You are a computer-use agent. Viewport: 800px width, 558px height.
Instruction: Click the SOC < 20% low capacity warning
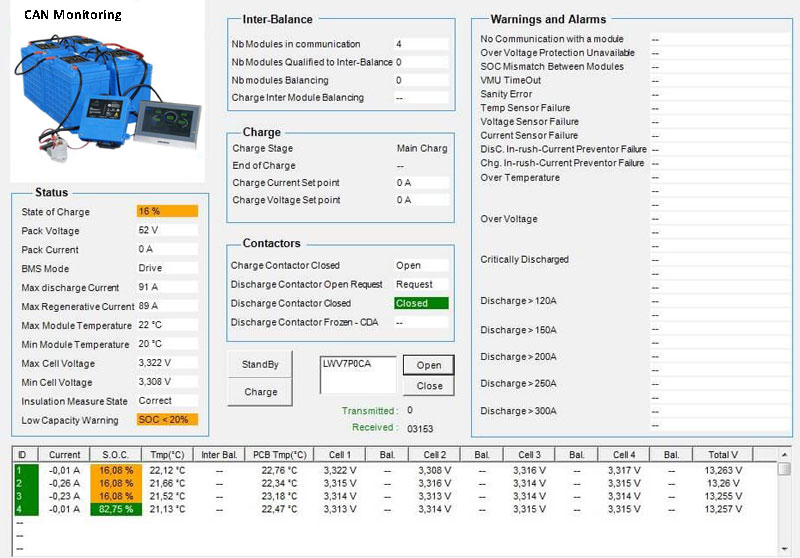click(167, 420)
